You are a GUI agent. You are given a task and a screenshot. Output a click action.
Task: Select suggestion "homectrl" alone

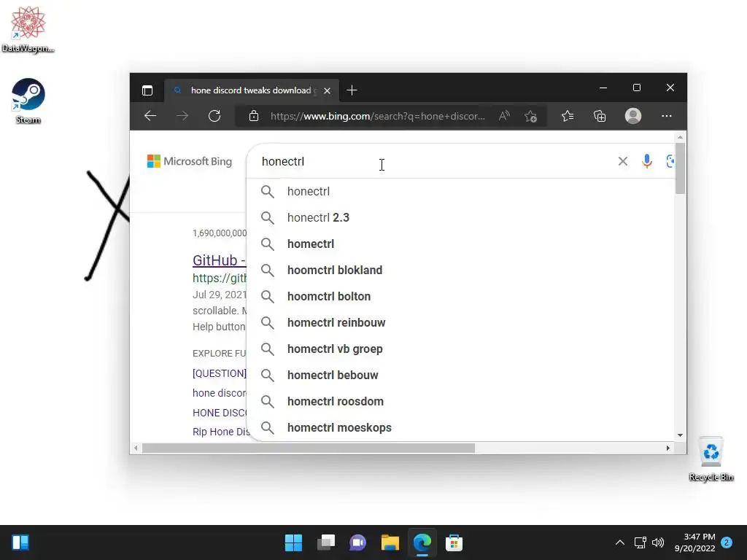460,244
